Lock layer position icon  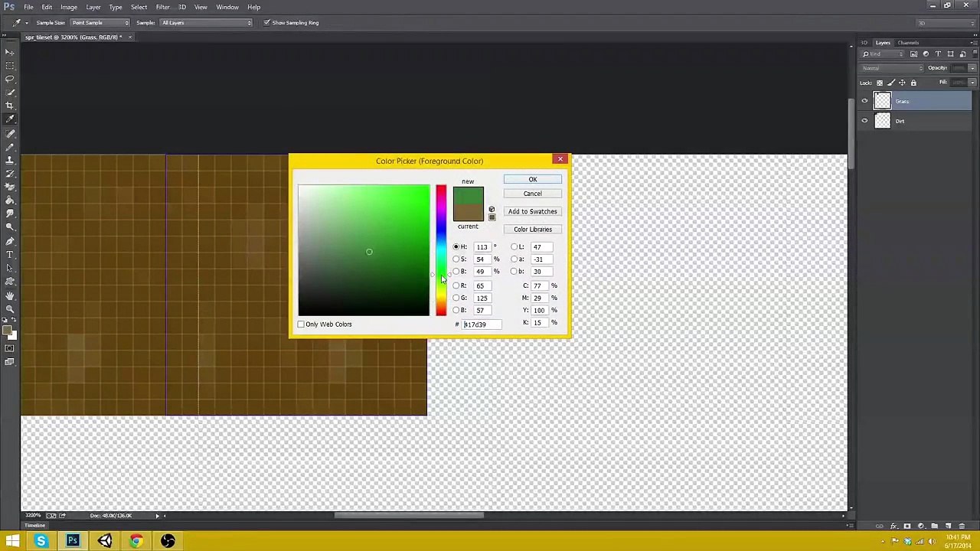[x=902, y=83]
